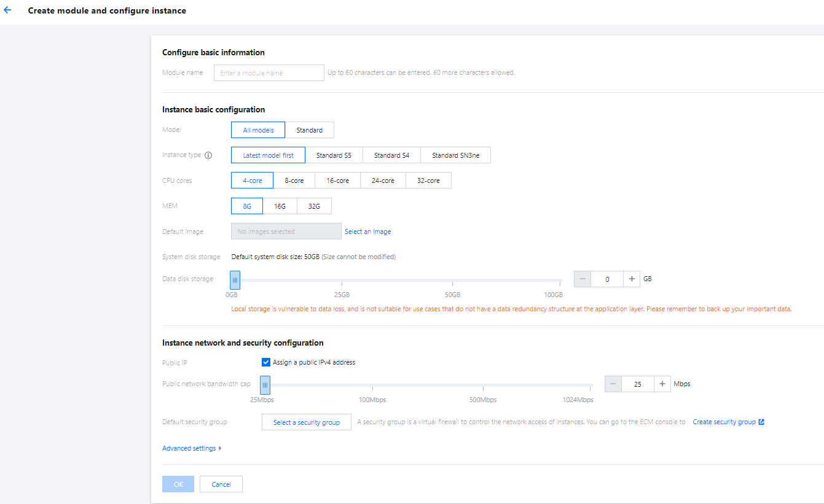Open the Select a security group picker
The width and height of the screenshot is (824, 504).
coord(306,422)
